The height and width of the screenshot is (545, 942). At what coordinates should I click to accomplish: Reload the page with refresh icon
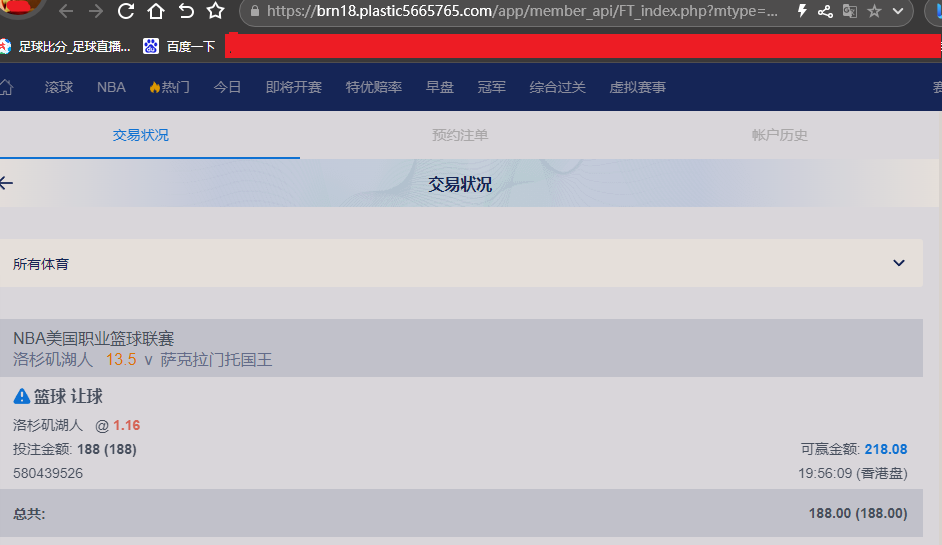pos(126,11)
